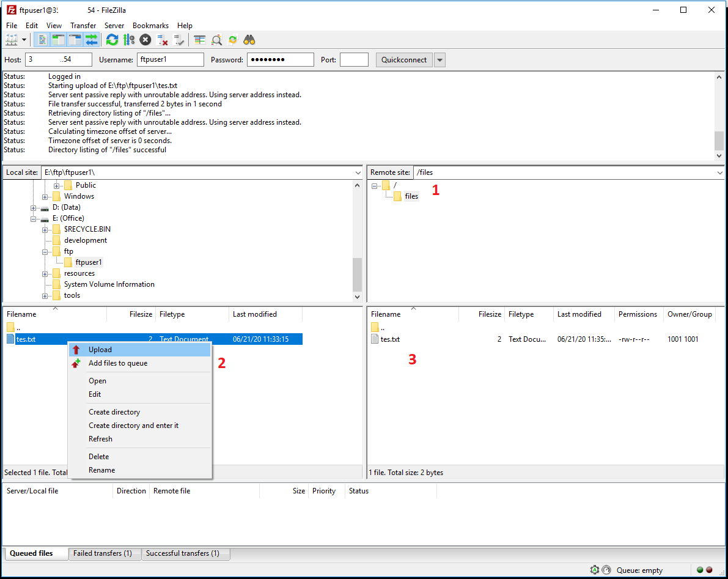Open the Site Manager dropdown arrow
Viewport: 728px width, 579px height.
(24, 40)
